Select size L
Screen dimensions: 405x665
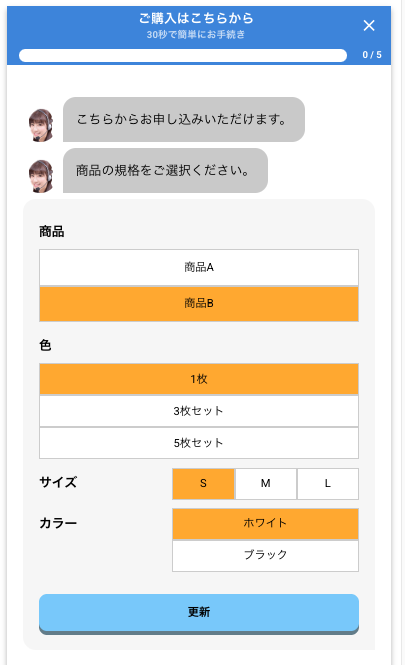(328, 483)
